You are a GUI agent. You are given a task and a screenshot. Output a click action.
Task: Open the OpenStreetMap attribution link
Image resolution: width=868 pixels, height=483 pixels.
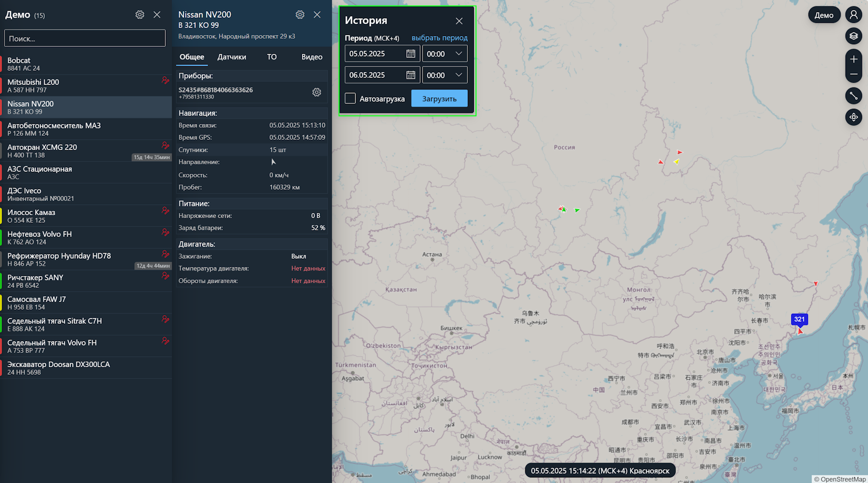[x=842, y=479]
